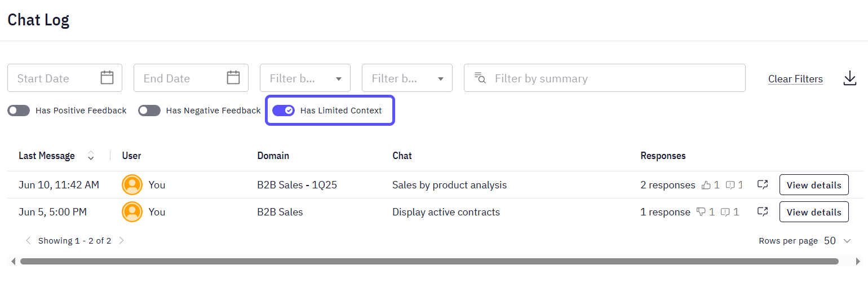Click the horizontal scrollbar left arrow
Viewport: 868px width, 300px height.
click(x=13, y=261)
